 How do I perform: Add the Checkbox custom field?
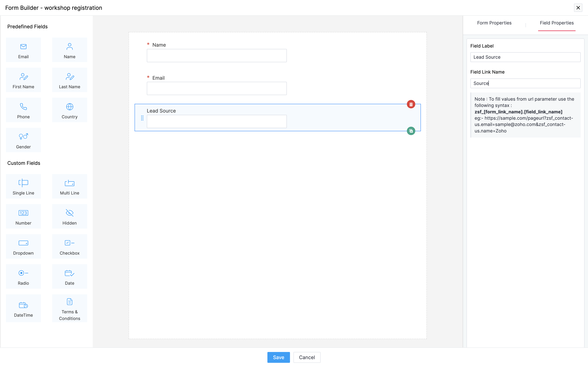tap(69, 246)
